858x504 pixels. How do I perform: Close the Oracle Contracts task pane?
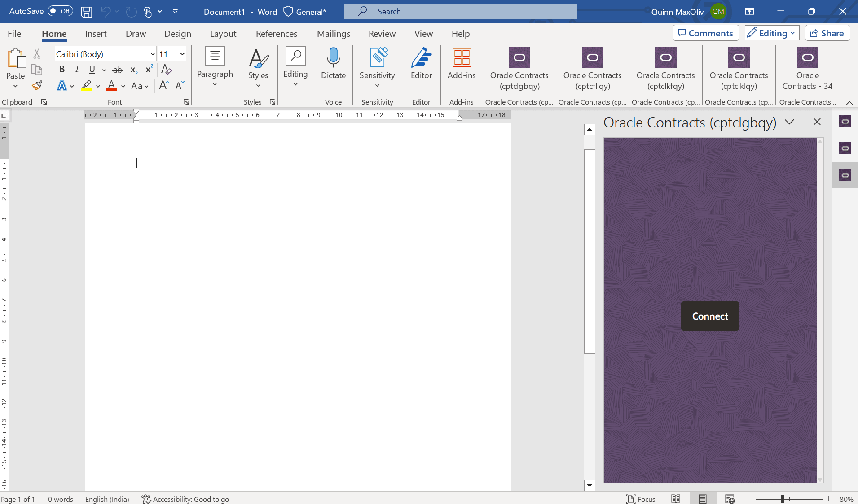817,122
